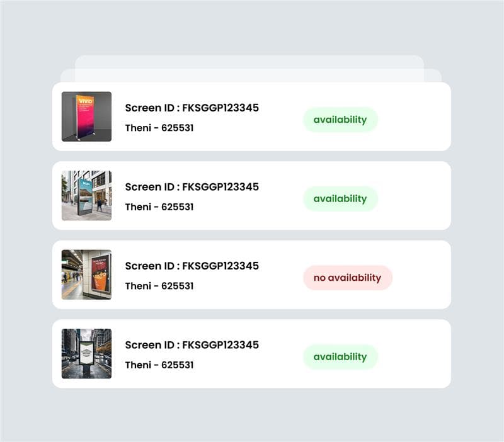
Task: Select Screen ID text beside subway poster
Action: click(x=192, y=266)
